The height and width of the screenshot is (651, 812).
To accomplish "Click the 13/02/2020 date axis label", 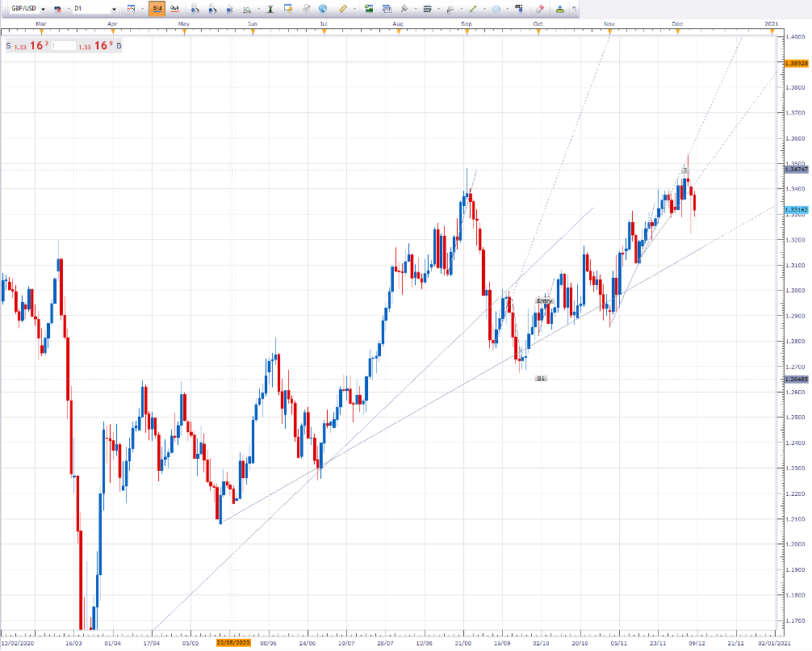I will click(18, 643).
